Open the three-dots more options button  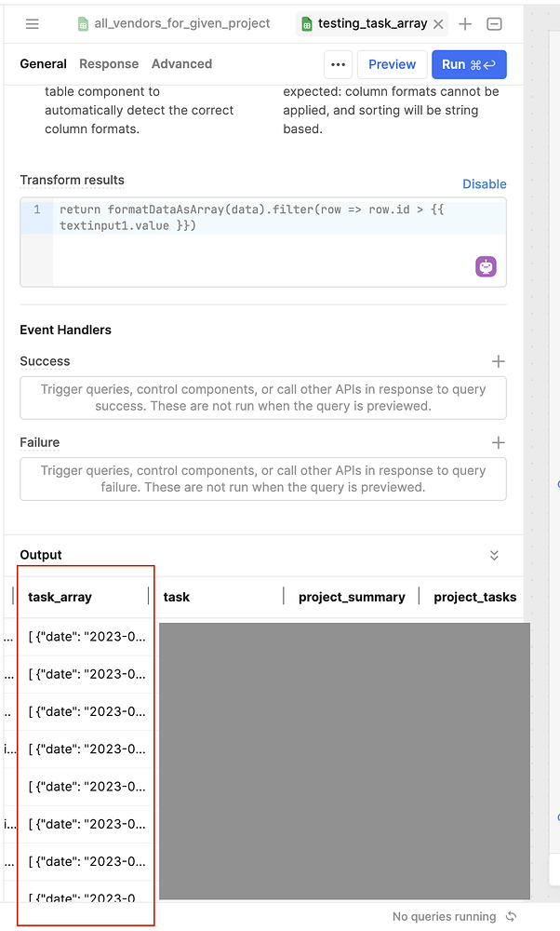point(338,64)
